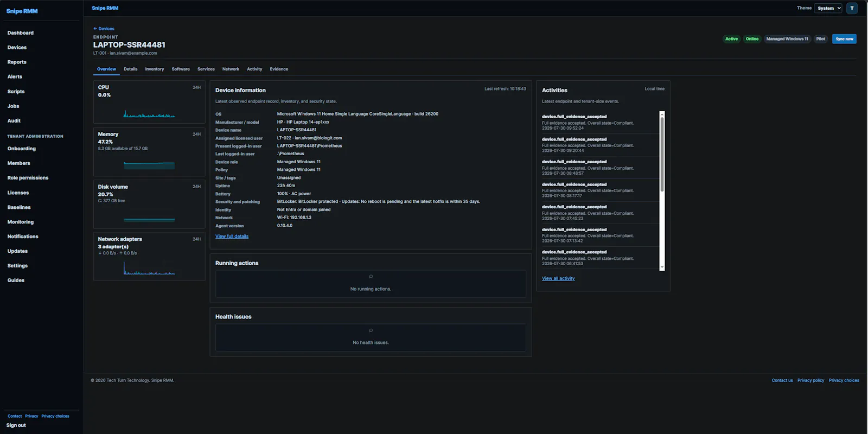Click footer Privacy choices link

coord(844,380)
